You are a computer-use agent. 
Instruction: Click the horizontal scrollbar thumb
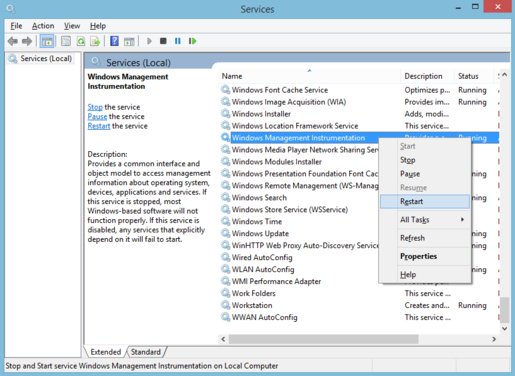[323, 339]
